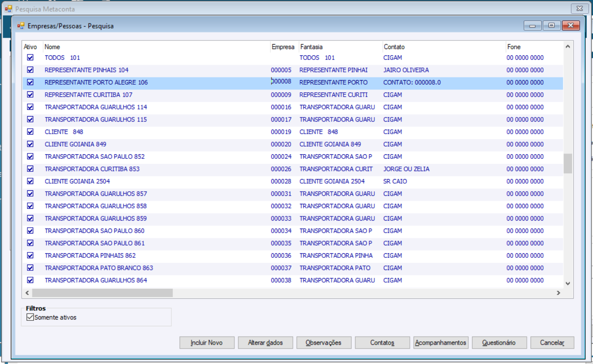Click the Fone column header

coord(534,47)
